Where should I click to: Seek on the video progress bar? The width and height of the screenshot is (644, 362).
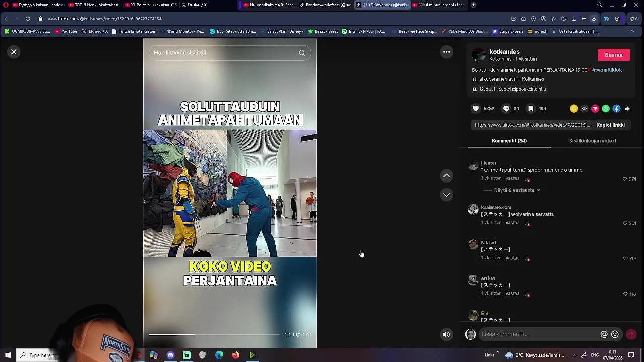pos(214,334)
